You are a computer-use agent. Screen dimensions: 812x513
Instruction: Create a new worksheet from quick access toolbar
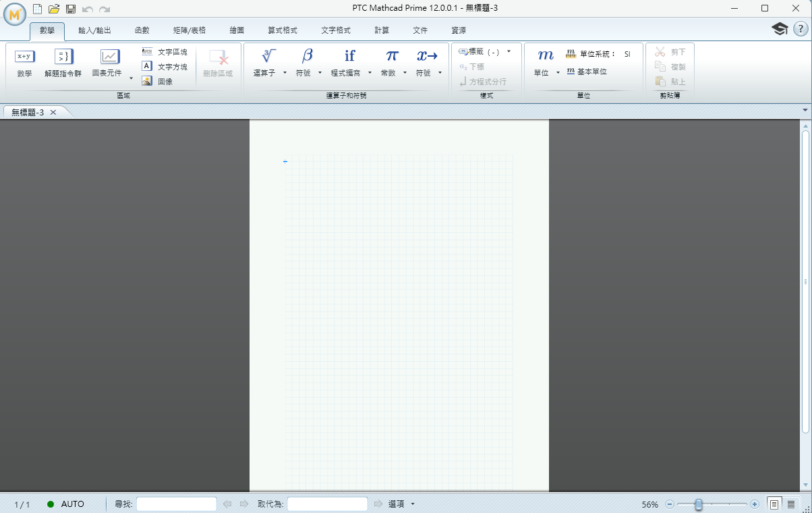pyautogui.click(x=38, y=9)
